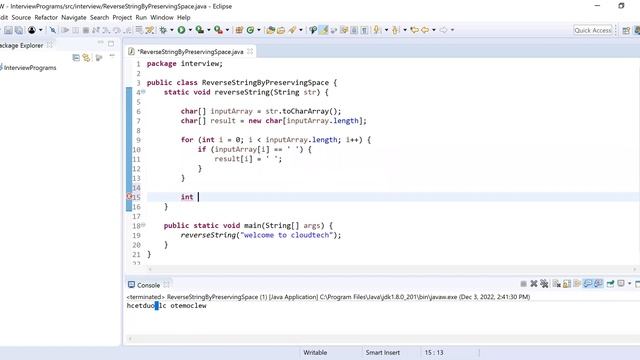Click Remove All Terminated Launches icon
This screenshot has height=360, width=640.
coord(544,284)
